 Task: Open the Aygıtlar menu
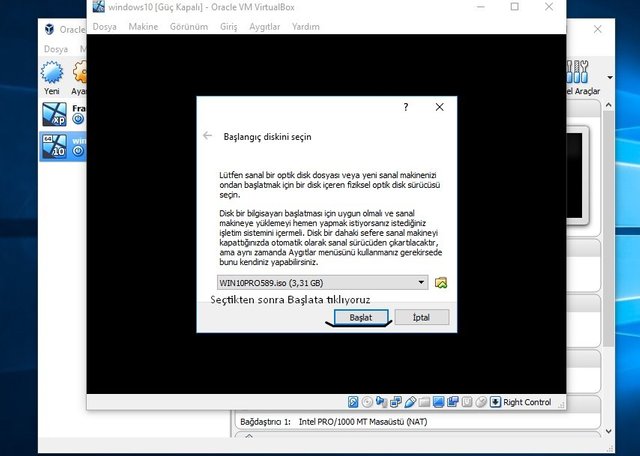pos(264,27)
